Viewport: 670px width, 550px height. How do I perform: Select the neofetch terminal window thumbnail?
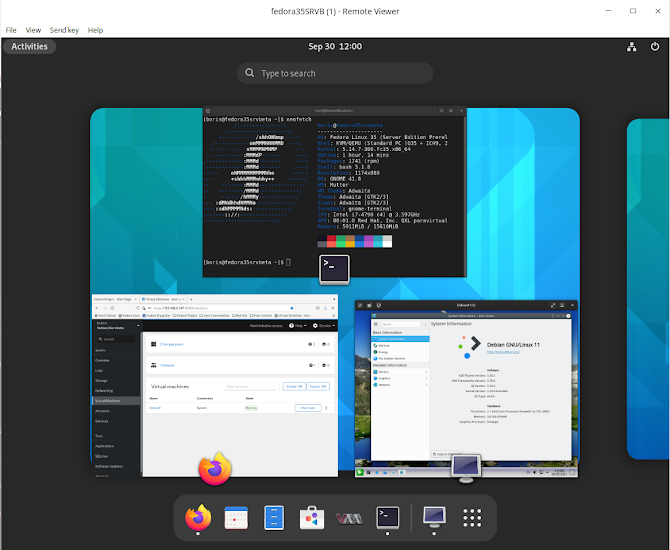click(335, 192)
